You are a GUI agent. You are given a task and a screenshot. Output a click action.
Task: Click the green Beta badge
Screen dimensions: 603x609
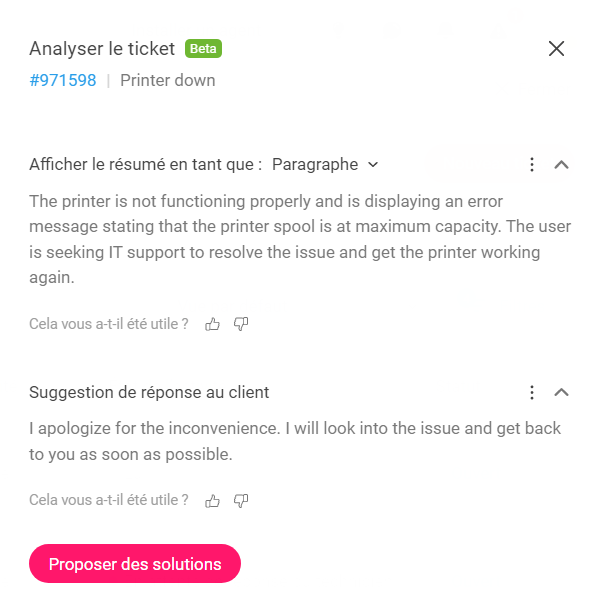coord(203,49)
